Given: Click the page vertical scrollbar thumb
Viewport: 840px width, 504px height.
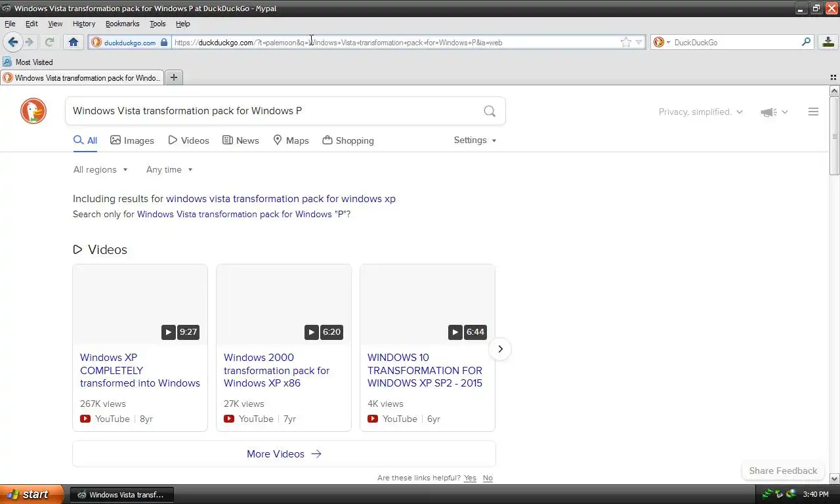Looking at the screenshot, I should [834, 136].
